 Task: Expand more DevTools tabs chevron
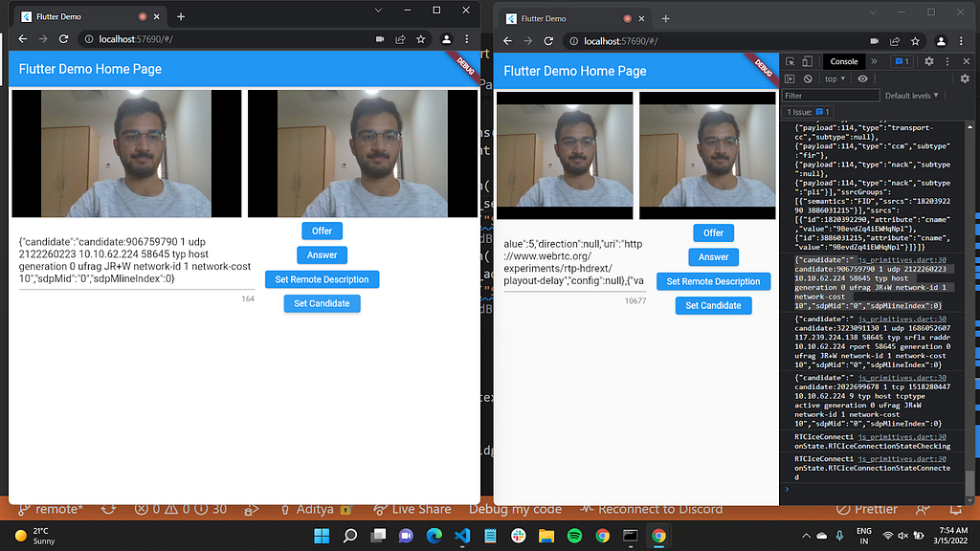[x=874, y=61]
